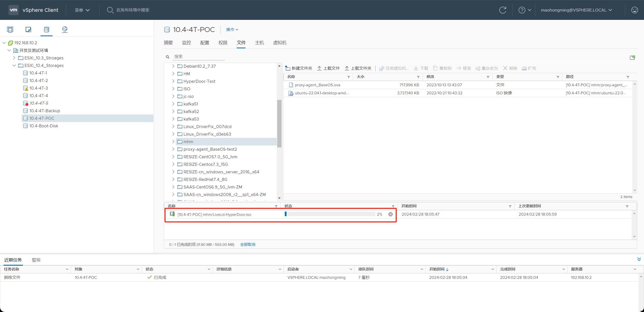Screen dimensions: 644x312
Task: Switch to the 警报 tab
Action: click(36, 260)
